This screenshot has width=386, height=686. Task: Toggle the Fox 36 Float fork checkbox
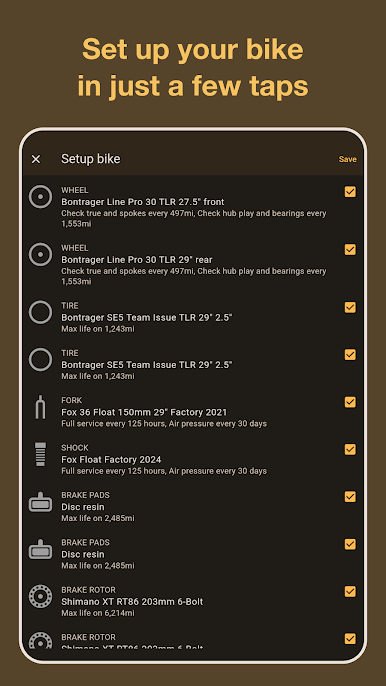coord(350,402)
